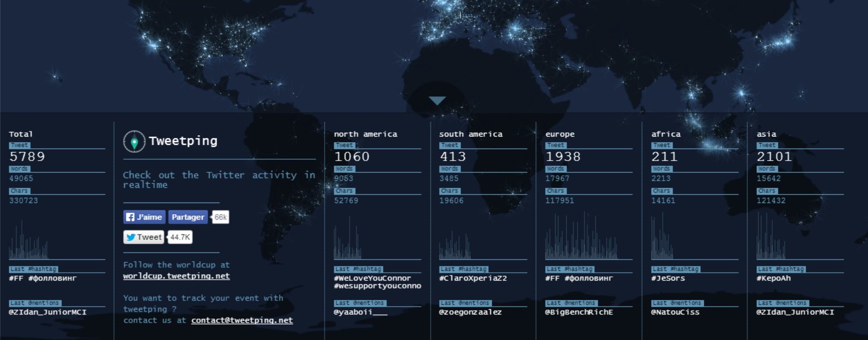The width and height of the screenshot is (868, 340).
Task: Click africa tweet count 211
Action: pos(664,157)
